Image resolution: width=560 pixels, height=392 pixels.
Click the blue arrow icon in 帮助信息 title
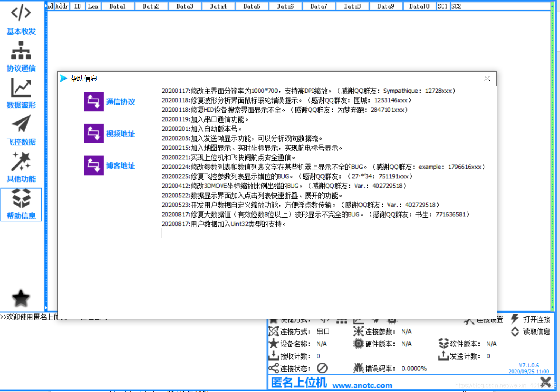[x=64, y=78]
